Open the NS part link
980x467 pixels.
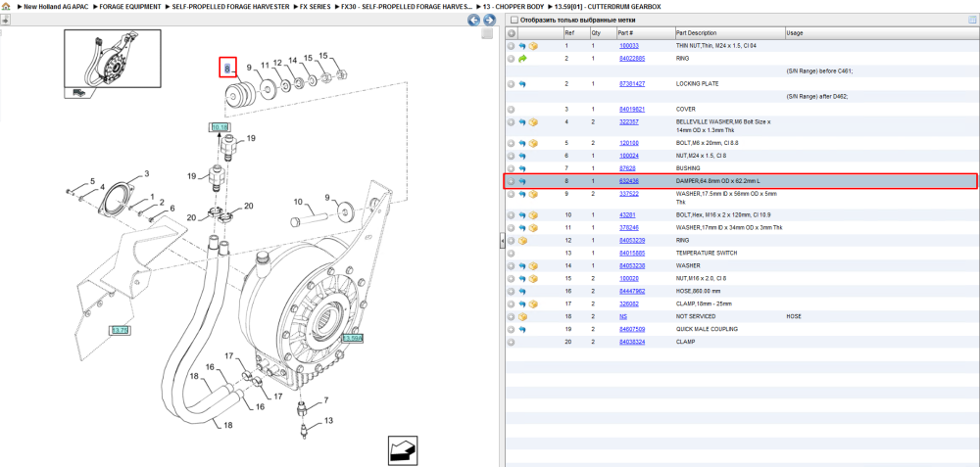[x=622, y=316]
